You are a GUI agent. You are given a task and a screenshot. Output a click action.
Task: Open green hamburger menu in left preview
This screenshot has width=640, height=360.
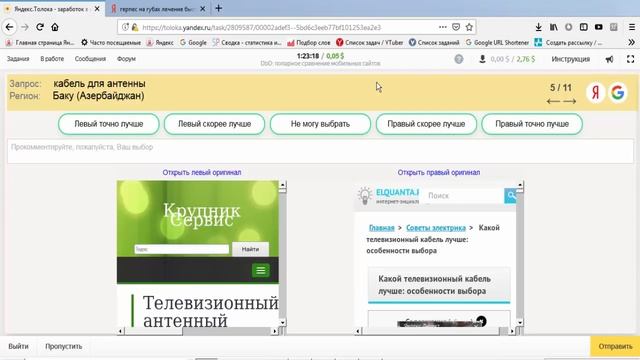pos(260,270)
